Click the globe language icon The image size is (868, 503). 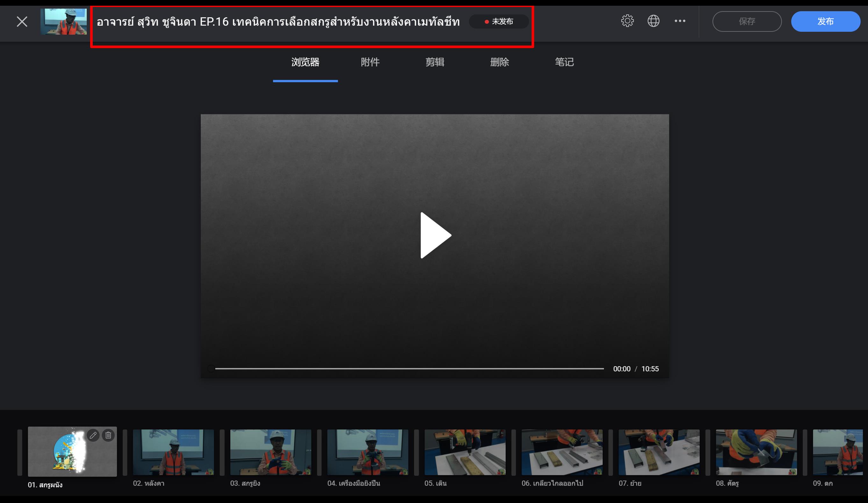(x=653, y=21)
